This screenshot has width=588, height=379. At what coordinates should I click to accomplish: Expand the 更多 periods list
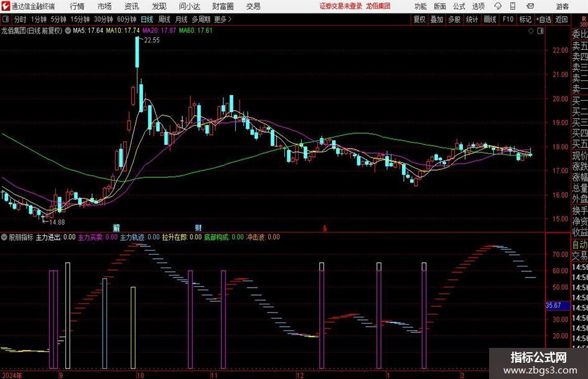(223, 19)
